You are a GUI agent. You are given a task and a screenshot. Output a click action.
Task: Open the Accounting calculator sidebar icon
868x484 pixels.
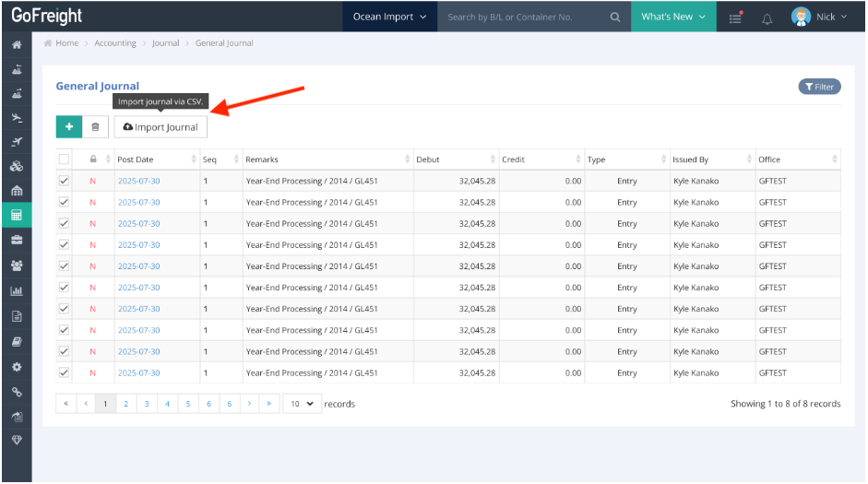[16, 215]
